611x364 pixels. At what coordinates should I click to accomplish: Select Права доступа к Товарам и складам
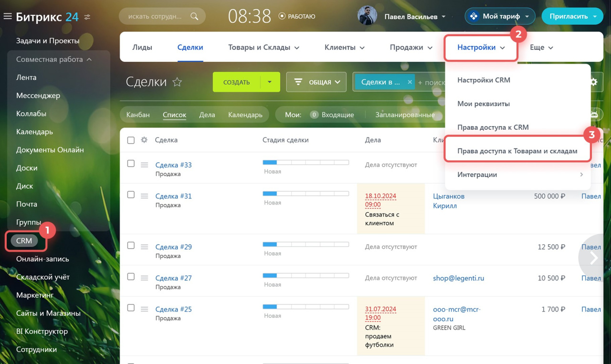517,151
